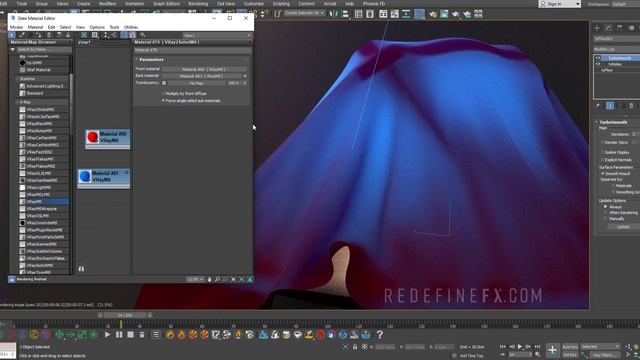640x360 pixels.
Task: Click the list icon in Phoenix toolbar
Action: 156,335
